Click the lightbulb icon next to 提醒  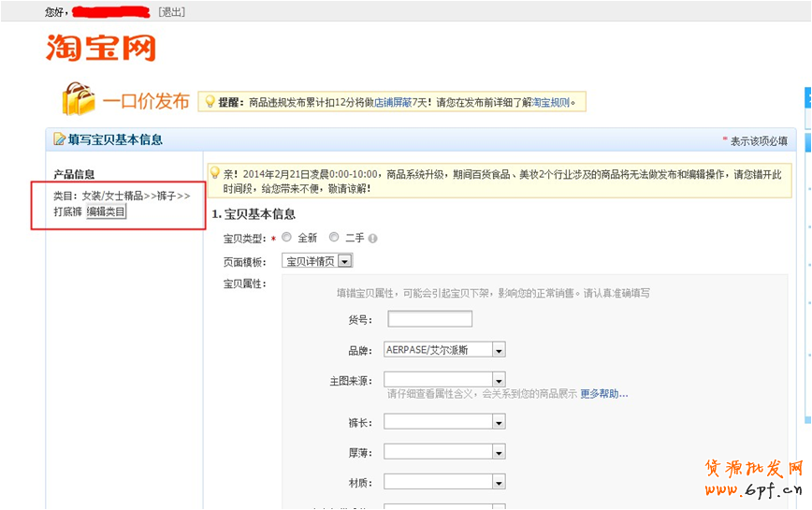pos(209,101)
